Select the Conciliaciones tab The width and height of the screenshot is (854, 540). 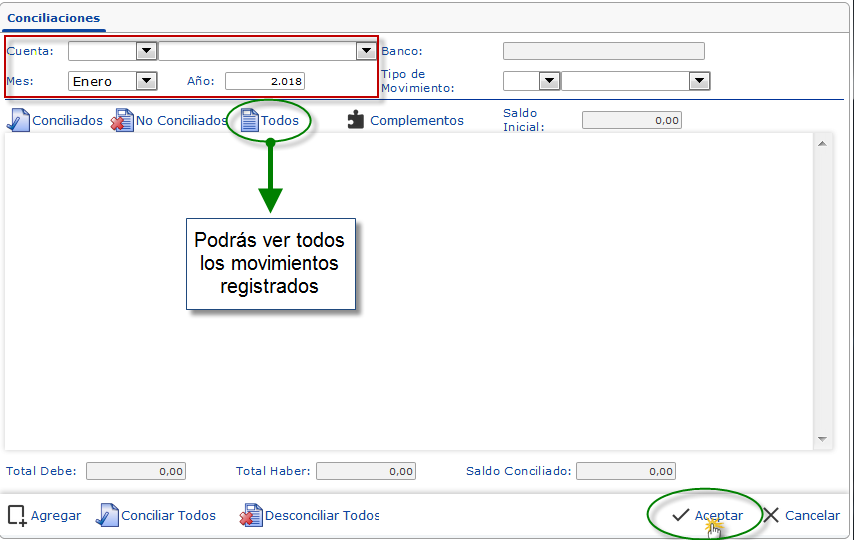pyautogui.click(x=53, y=18)
